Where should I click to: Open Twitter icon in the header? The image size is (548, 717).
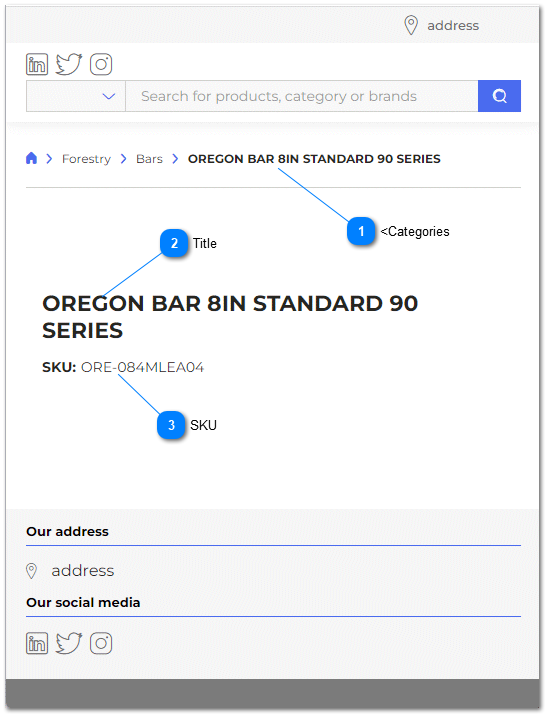click(x=69, y=64)
